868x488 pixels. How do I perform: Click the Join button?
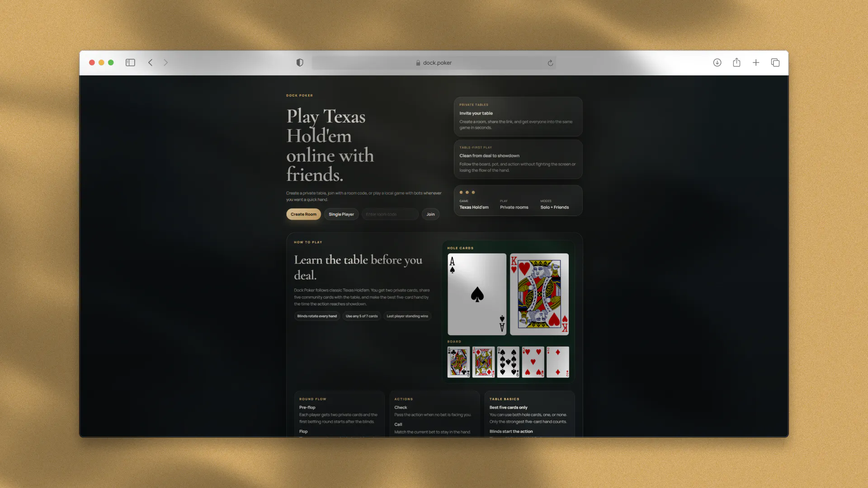point(430,214)
